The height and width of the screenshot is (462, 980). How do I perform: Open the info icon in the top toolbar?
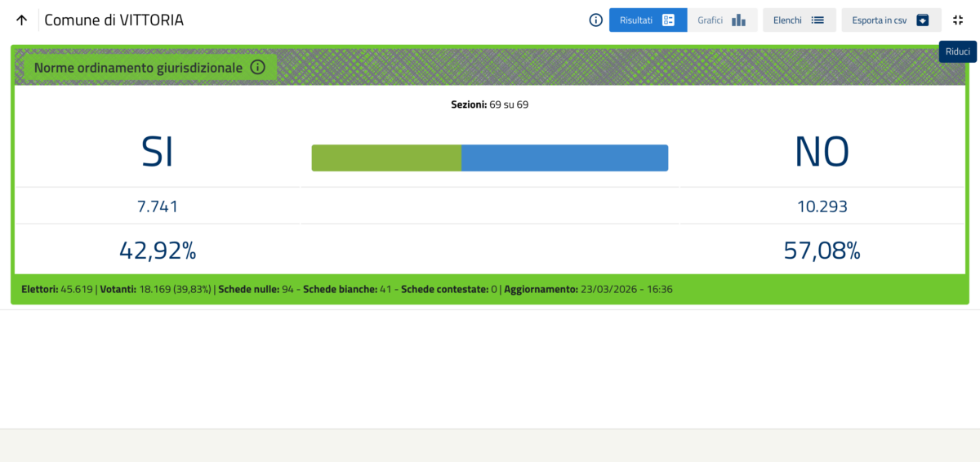click(596, 20)
